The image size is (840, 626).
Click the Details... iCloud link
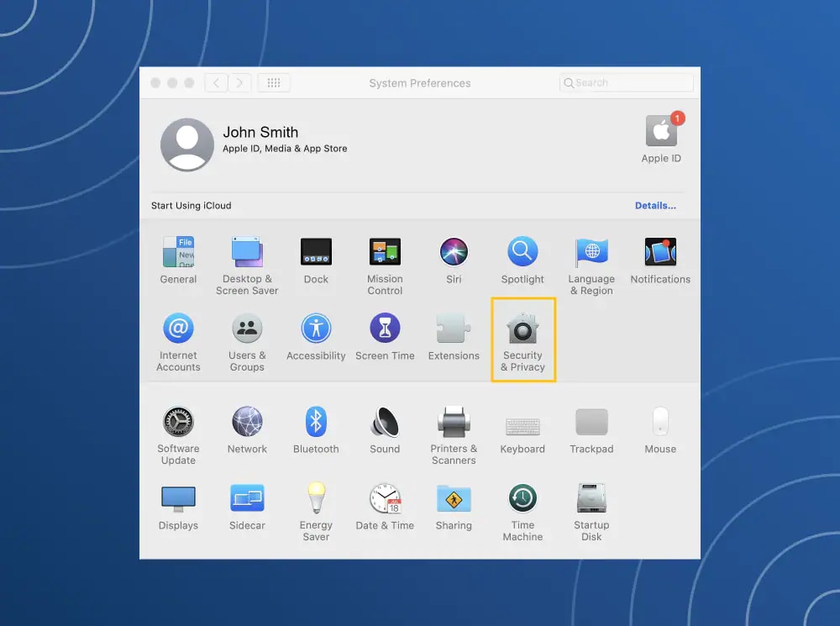coord(655,205)
